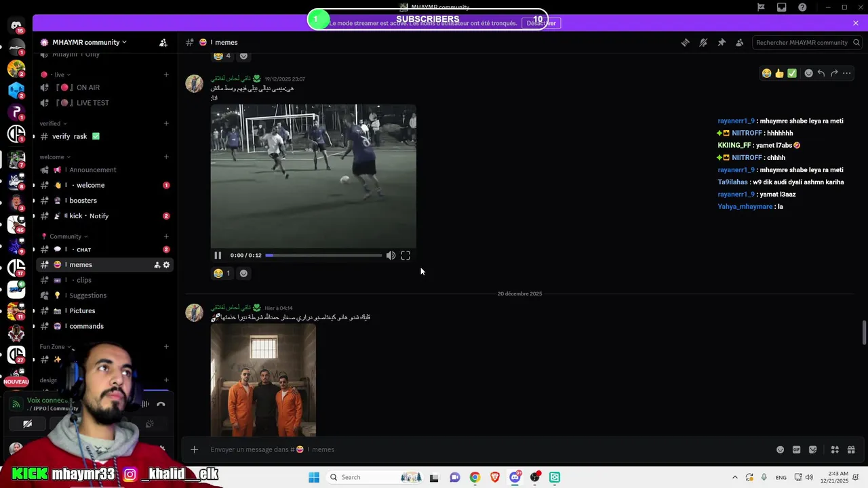The image size is (868, 488).
Task: Open the Pictures channel
Action: tap(104, 310)
